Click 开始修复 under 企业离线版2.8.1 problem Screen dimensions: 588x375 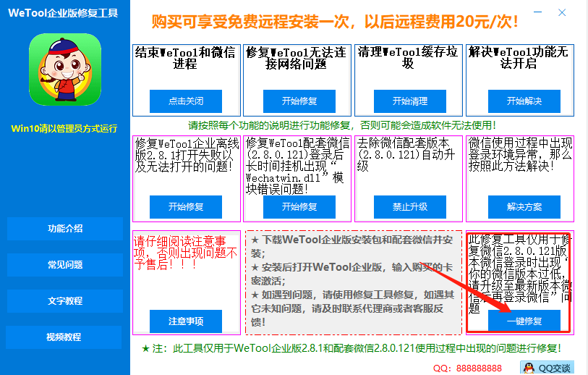tap(186, 207)
